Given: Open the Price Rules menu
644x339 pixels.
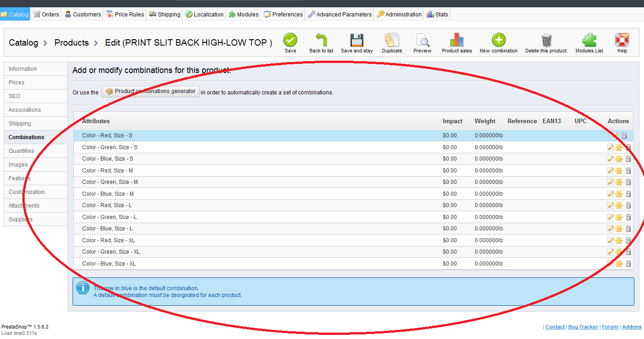Looking at the screenshot, I should coord(125,14).
